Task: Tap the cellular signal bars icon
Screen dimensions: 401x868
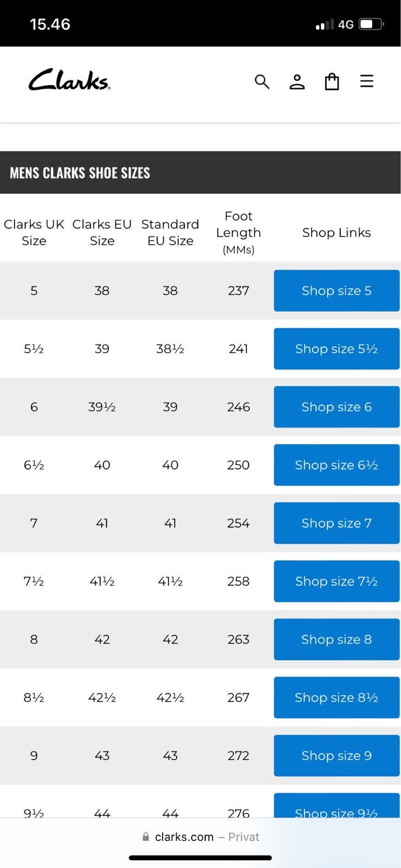Action: [x=325, y=25]
